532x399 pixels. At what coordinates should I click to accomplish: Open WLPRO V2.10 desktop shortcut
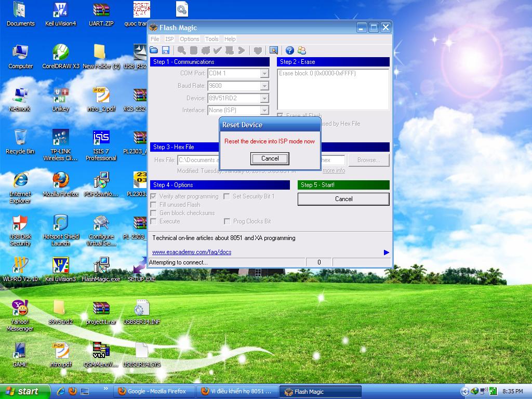(x=20, y=270)
